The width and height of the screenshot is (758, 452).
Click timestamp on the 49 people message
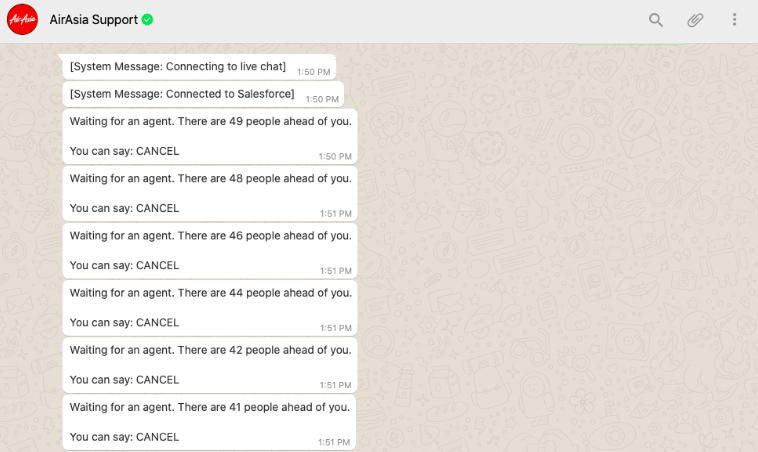335,157
